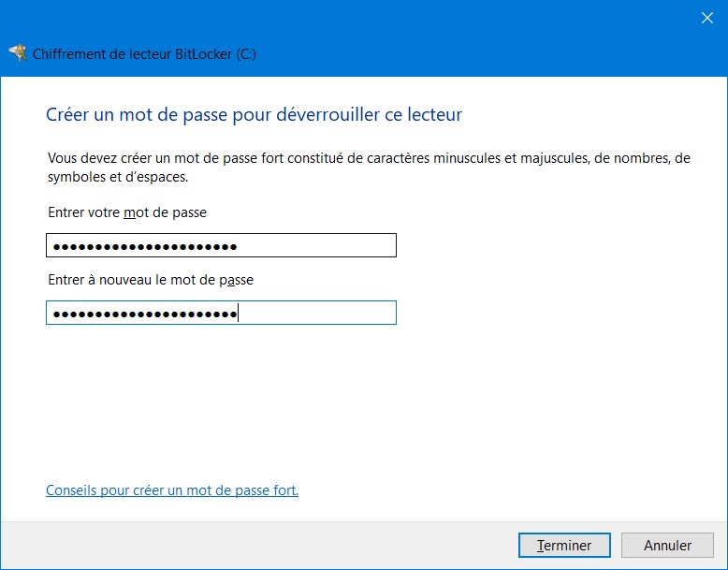
Task: Open 'Conseils pour créer un mot de passe fort' link
Action: pos(172,490)
